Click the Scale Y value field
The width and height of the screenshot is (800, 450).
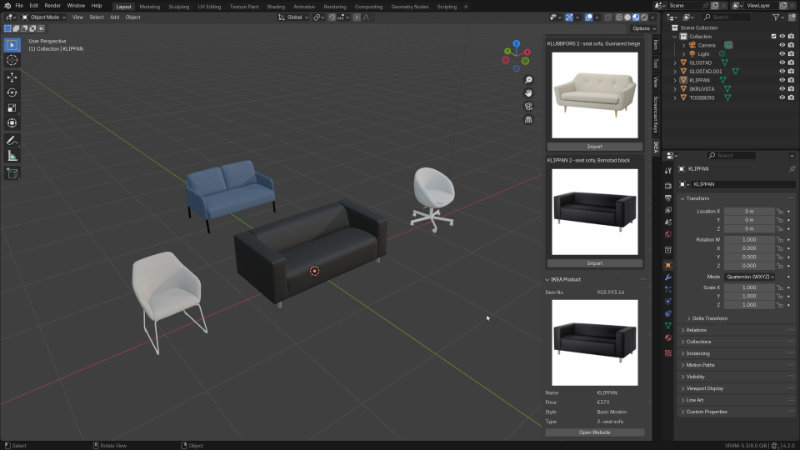749,296
